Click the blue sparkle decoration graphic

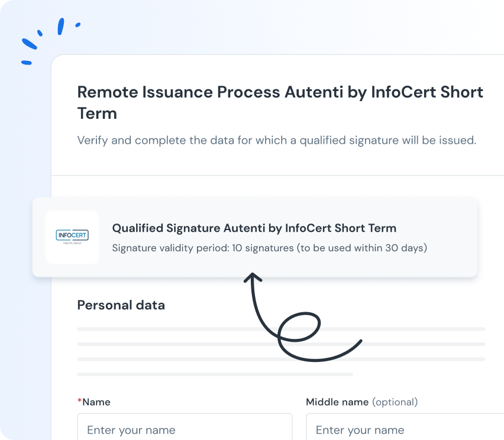click(x=51, y=41)
